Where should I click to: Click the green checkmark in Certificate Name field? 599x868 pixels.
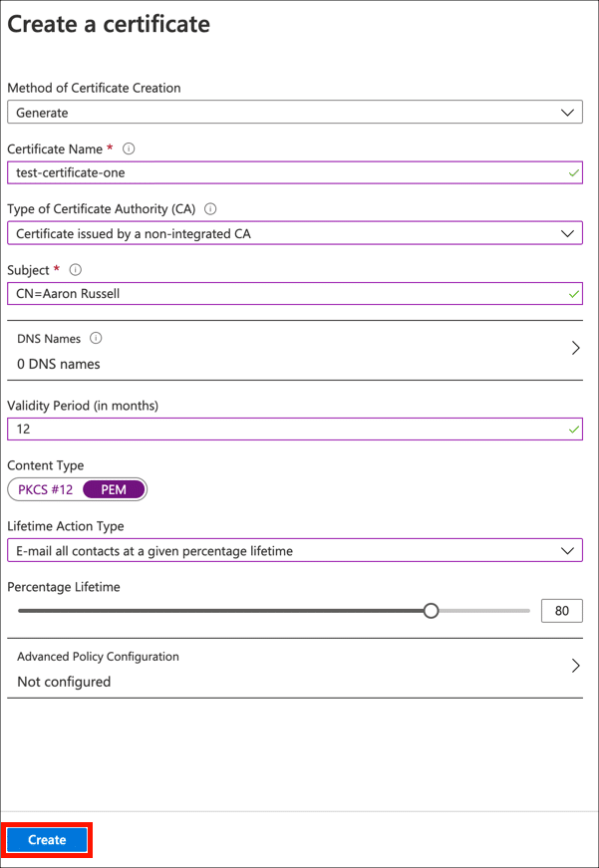click(573, 172)
